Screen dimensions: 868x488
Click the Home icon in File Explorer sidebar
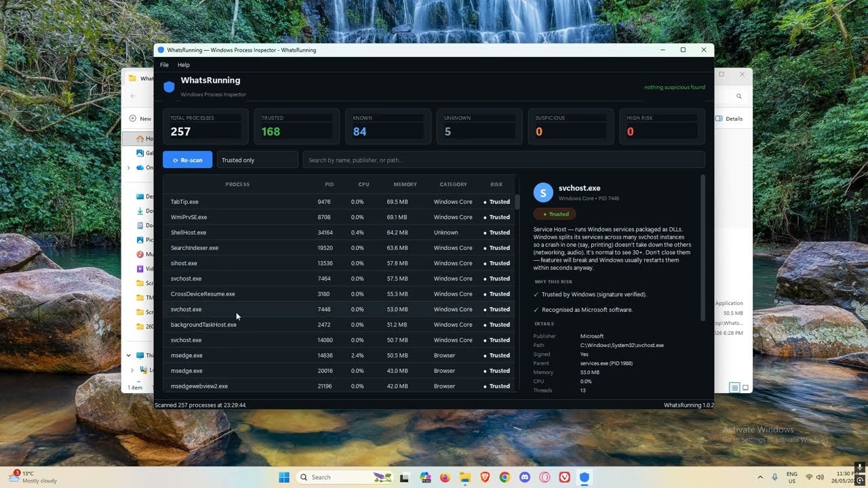[140, 138]
